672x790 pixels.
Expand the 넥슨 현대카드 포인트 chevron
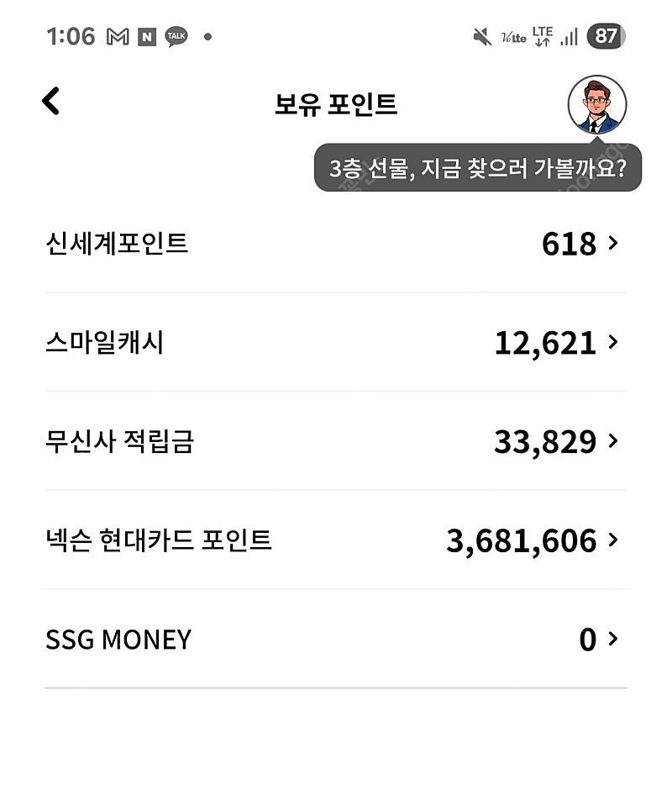point(612,540)
